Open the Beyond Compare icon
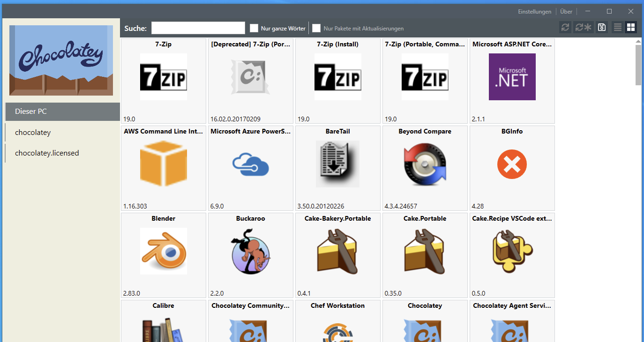Image resolution: width=644 pixels, height=342 pixels. pos(425,164)
